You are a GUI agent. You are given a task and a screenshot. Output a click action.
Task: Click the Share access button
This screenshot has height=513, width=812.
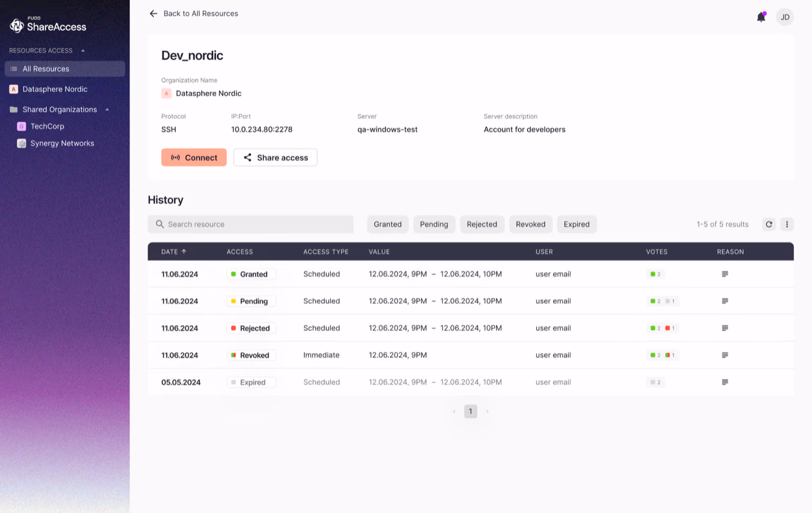[276, 157]
